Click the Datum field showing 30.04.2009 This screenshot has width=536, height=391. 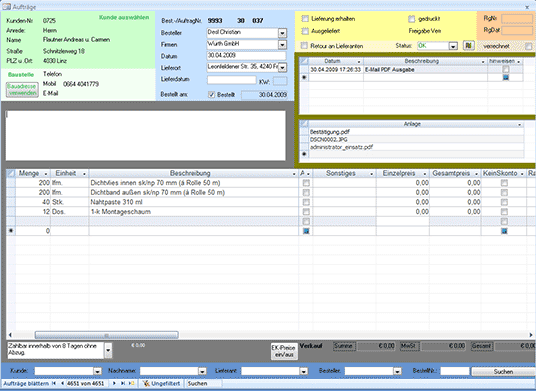pyautogui.click(x=246, y=56)
